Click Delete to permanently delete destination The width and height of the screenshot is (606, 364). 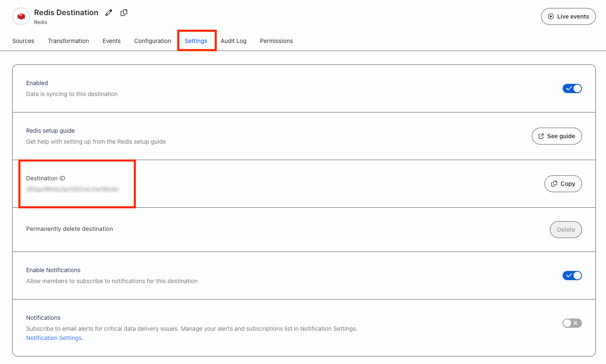coord(566,230)
